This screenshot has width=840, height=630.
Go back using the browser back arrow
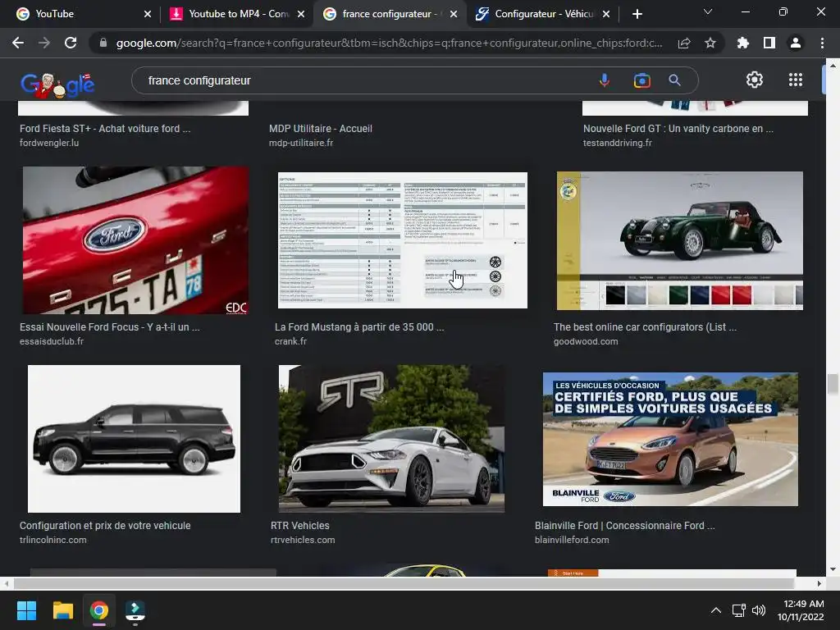click(18, 43)
